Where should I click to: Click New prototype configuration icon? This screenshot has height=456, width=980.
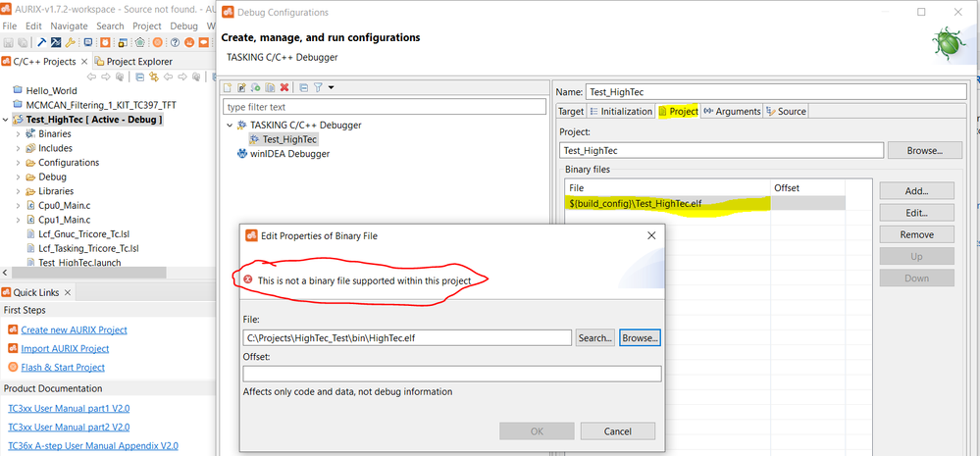(x=241, y=87)
